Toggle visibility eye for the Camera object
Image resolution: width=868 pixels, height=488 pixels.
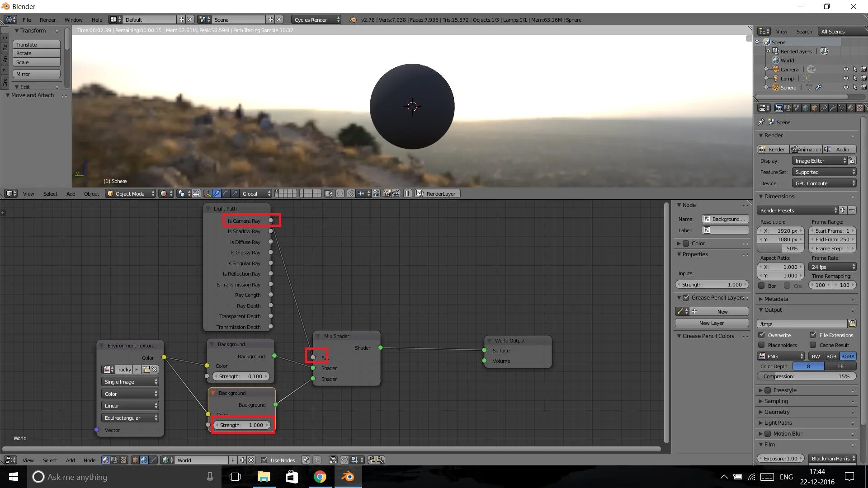point(845,69)
